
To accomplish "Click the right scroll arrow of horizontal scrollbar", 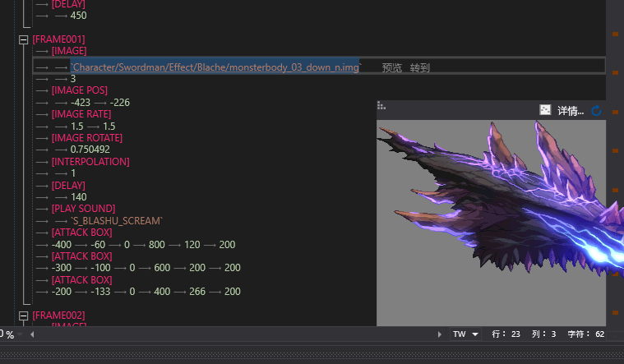I will pyautogui.click(x=440, y=335).
